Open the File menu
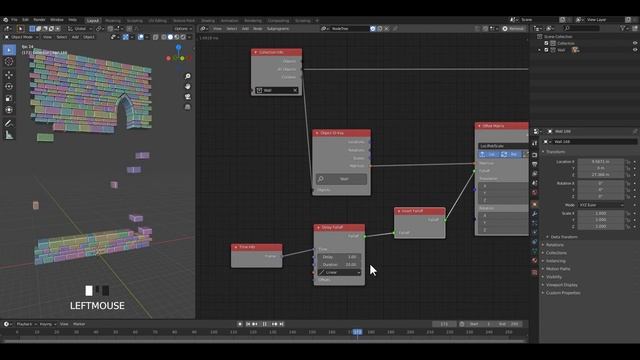The width and height of the screenshot is (640, 360). click(14, 20)
